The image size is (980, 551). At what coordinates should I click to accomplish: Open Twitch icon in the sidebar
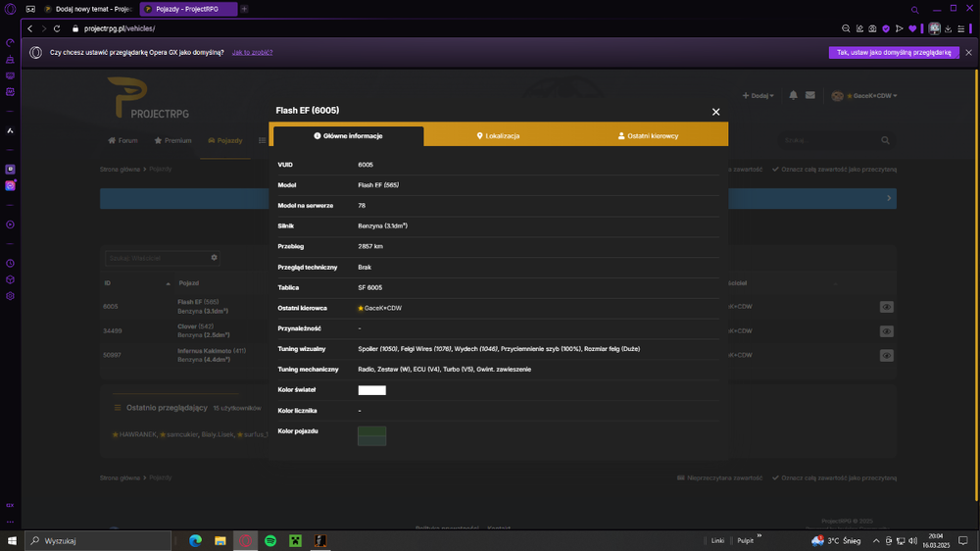pyautogui.click(x=10, y=170)
